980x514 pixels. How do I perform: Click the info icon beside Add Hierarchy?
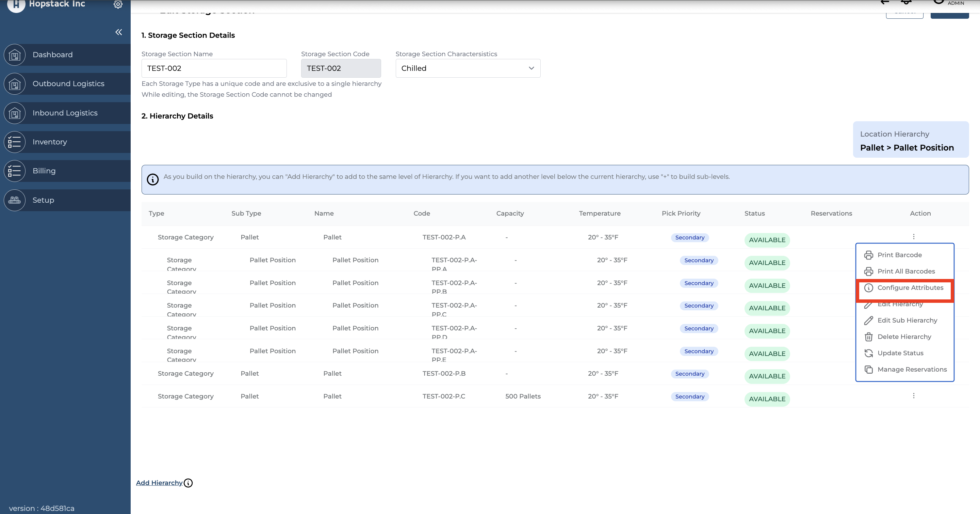click(x=188, y=483)
